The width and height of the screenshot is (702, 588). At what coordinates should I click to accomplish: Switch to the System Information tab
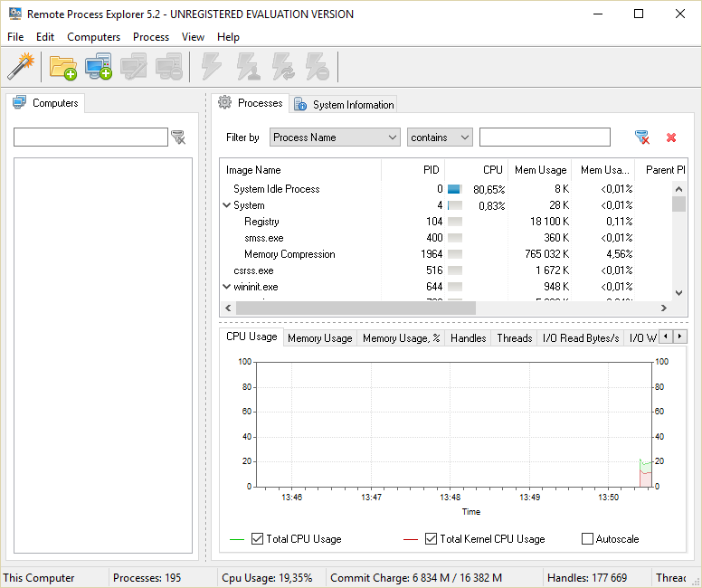pos(344,104)
